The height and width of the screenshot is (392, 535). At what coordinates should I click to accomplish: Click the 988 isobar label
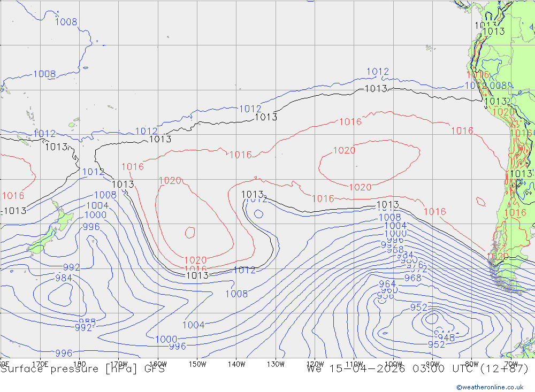[87, 321]
